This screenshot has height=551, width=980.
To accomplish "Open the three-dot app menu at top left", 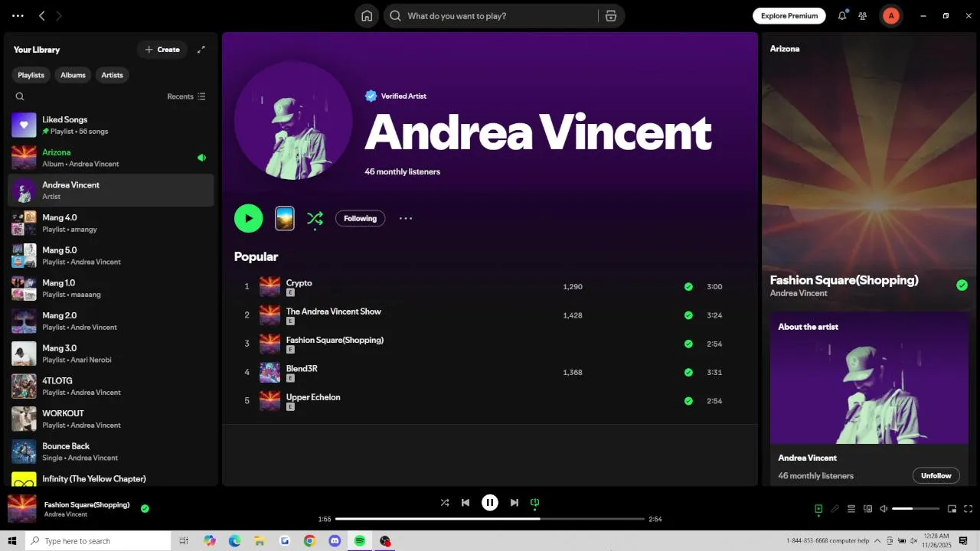I will pos(18,15).
